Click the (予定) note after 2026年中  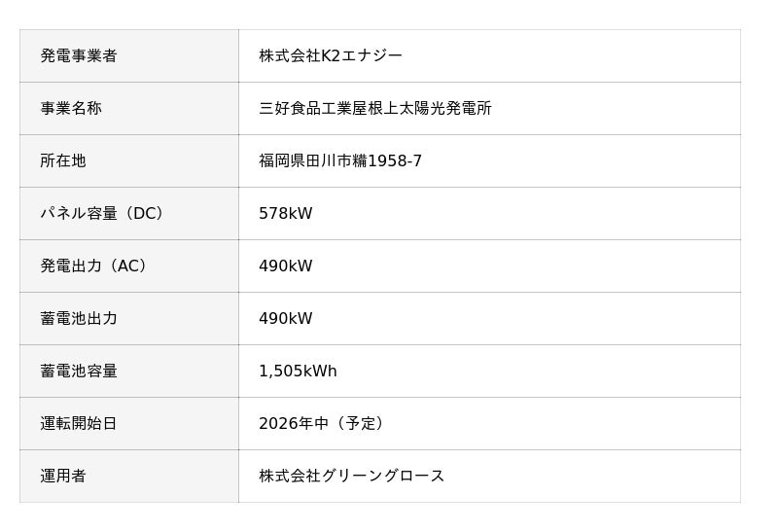(x=362, y=423)
